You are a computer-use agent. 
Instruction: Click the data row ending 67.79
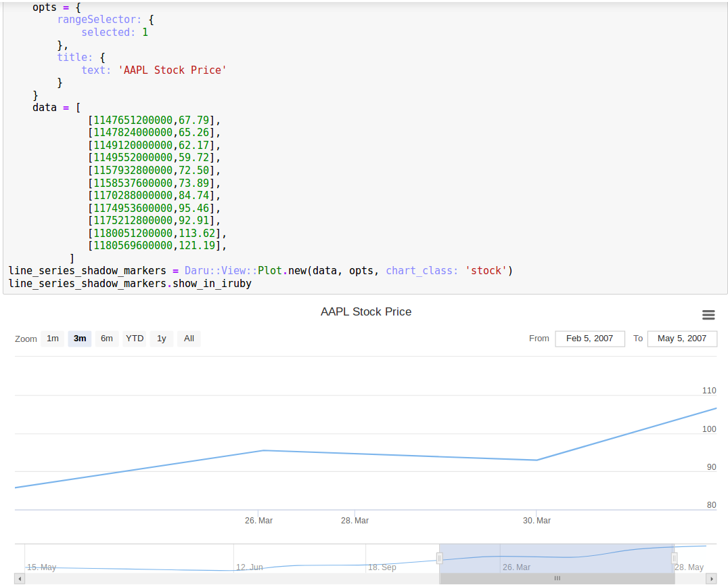pos(154,121)
